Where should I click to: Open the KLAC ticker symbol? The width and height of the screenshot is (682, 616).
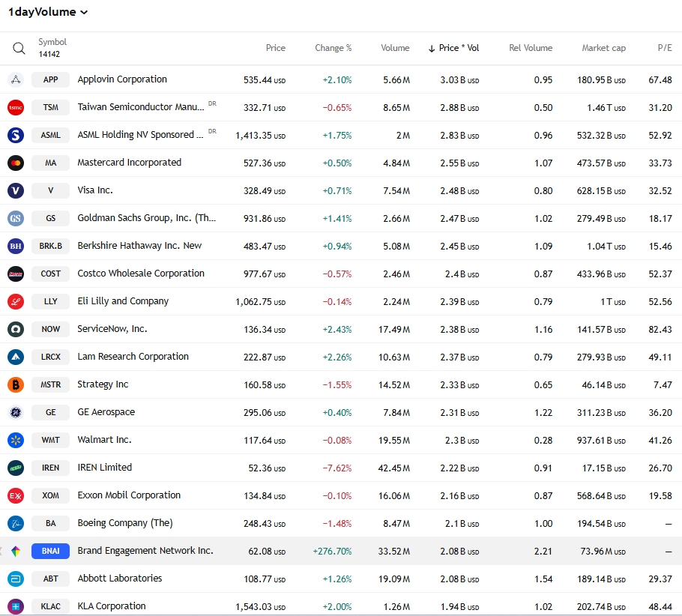(50, 606)
